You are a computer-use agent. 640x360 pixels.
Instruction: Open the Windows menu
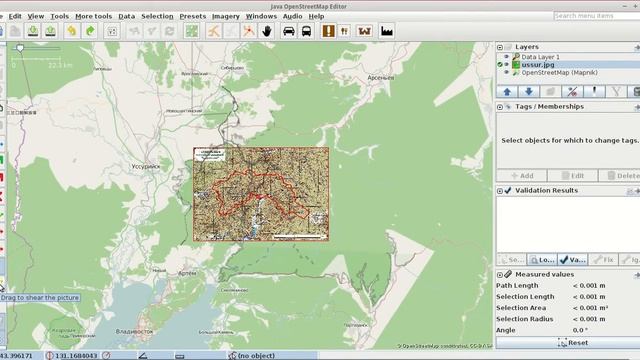click(x=261, y=16)
